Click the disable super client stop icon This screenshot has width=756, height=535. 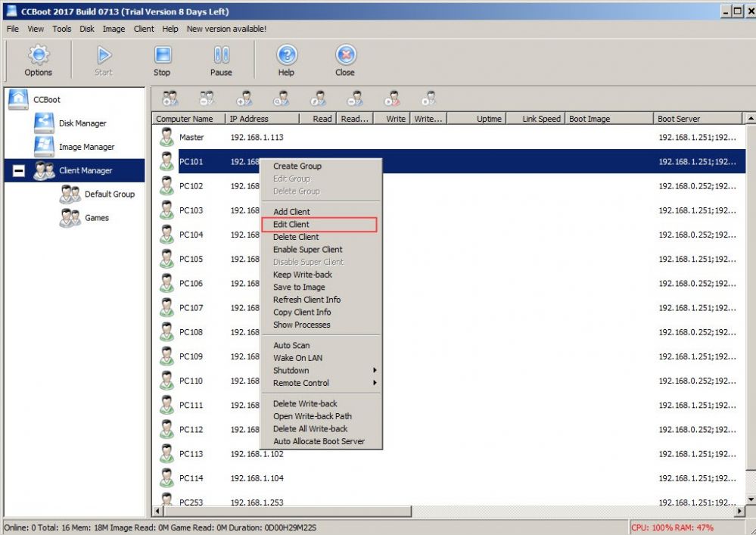[428, 98]
